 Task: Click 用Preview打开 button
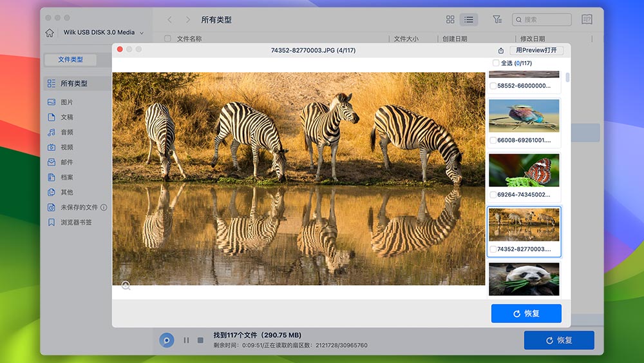[536, 50]
